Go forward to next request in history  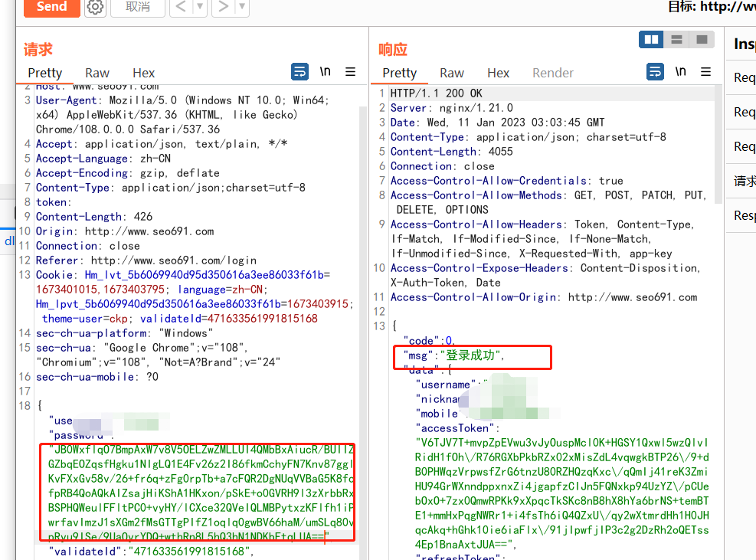point(223,7)
